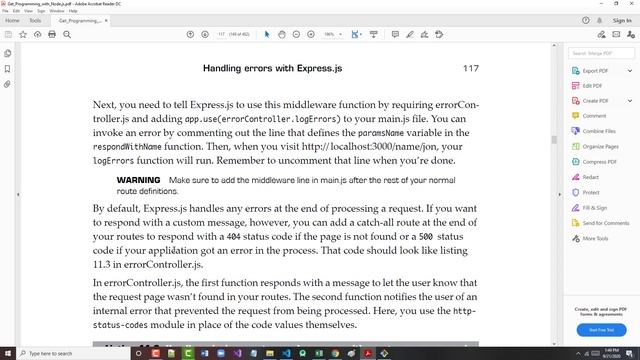
Task: Open the Window menu
Action: point(57,11)
